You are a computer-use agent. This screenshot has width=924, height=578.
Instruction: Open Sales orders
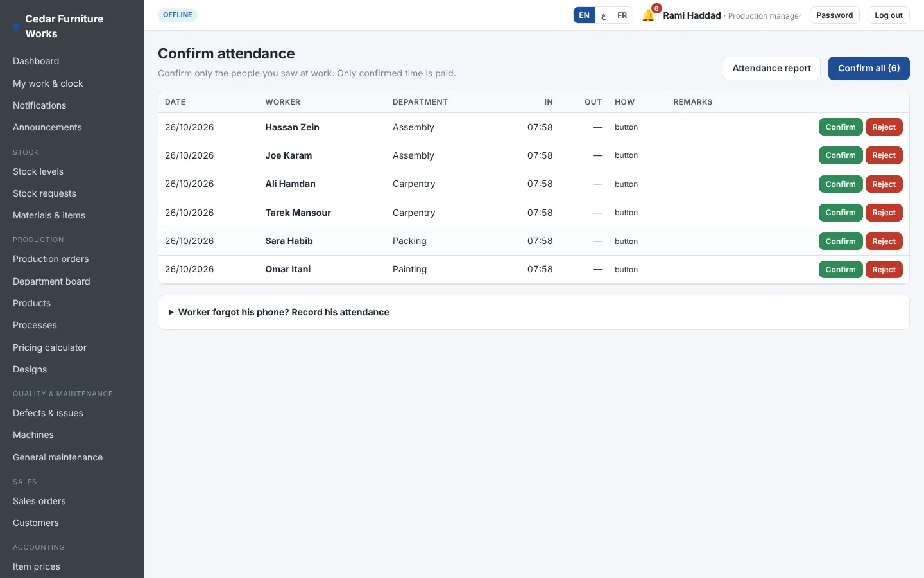[72, 501]
